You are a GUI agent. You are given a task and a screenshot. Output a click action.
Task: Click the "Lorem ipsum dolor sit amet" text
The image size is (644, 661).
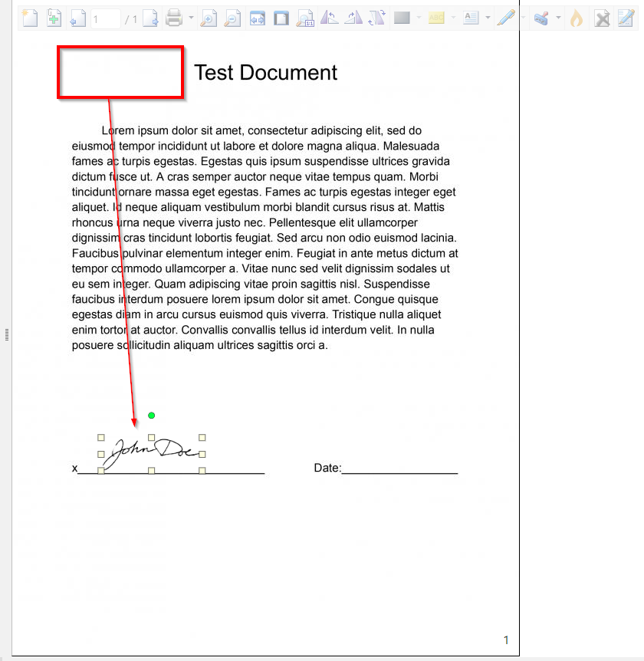[172, 130]
